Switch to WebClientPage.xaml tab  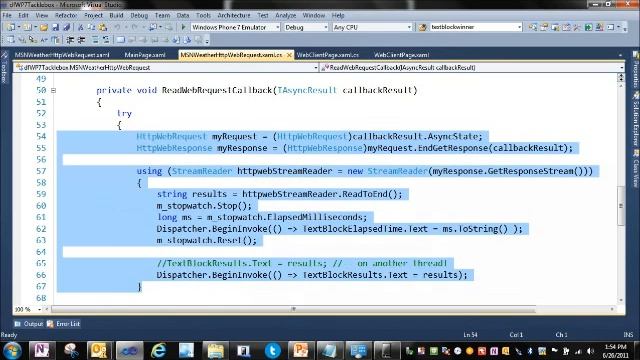401,55
